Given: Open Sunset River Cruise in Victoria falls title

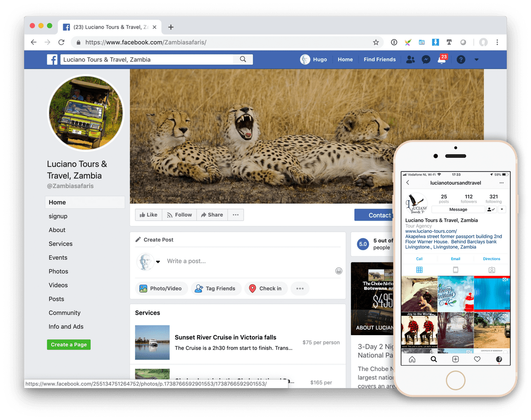Looking at the screenshot, I should click(x=226, y=337).
